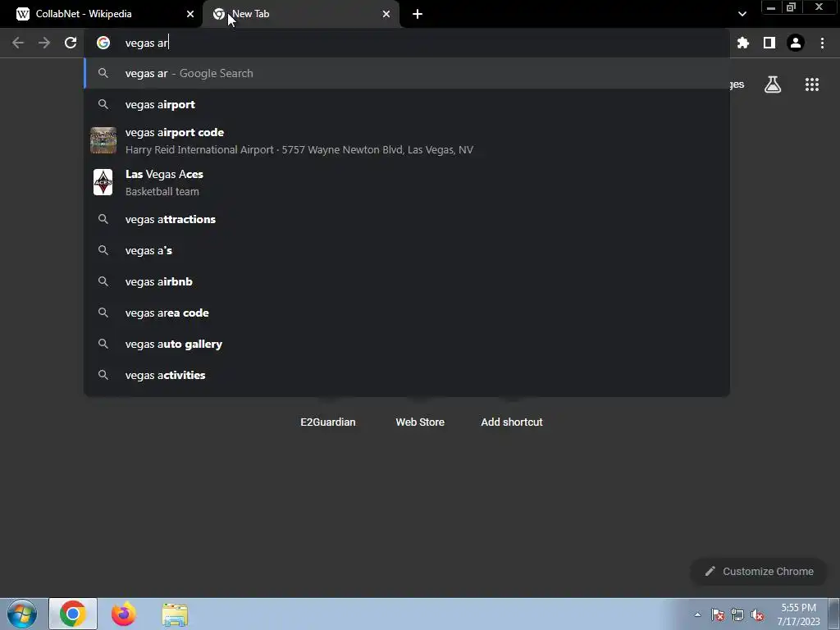This screenshot has width=840, height=630.
Task: Pick the 'vegas airbnb' suggestion
Action: click(407, 281)
